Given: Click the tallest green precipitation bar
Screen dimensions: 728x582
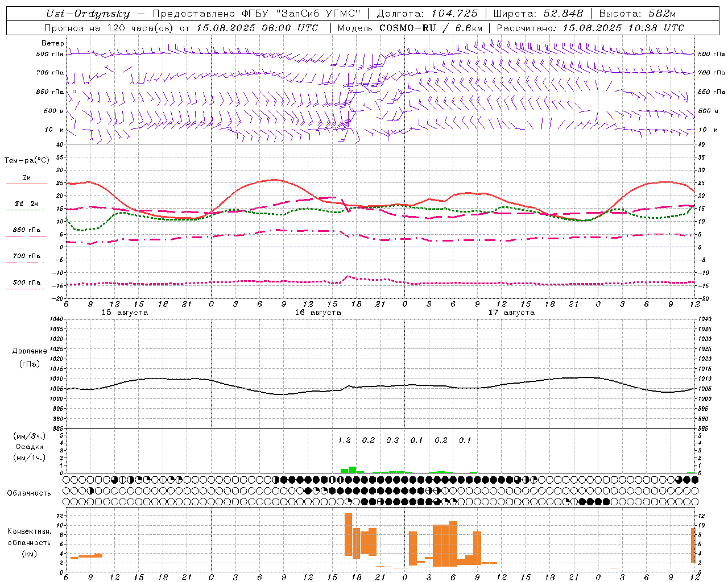Looking at the screenshot, I should (353, 470).
